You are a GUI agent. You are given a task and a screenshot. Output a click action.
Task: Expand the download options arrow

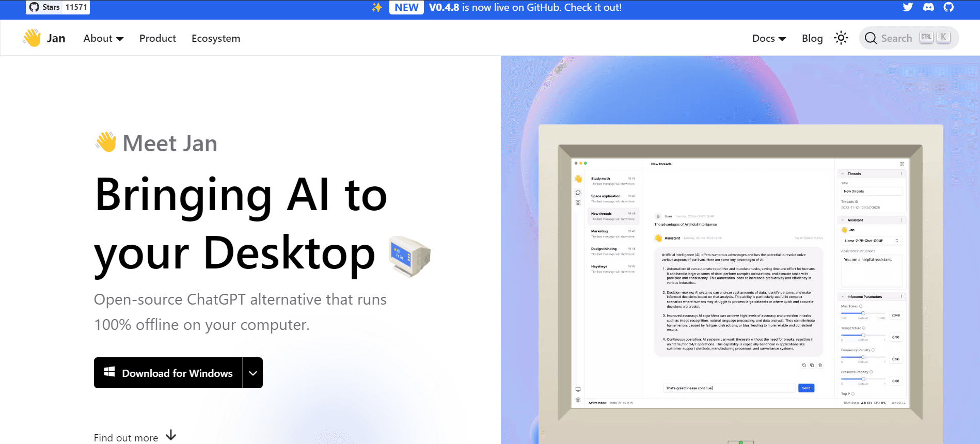(252, 373)
